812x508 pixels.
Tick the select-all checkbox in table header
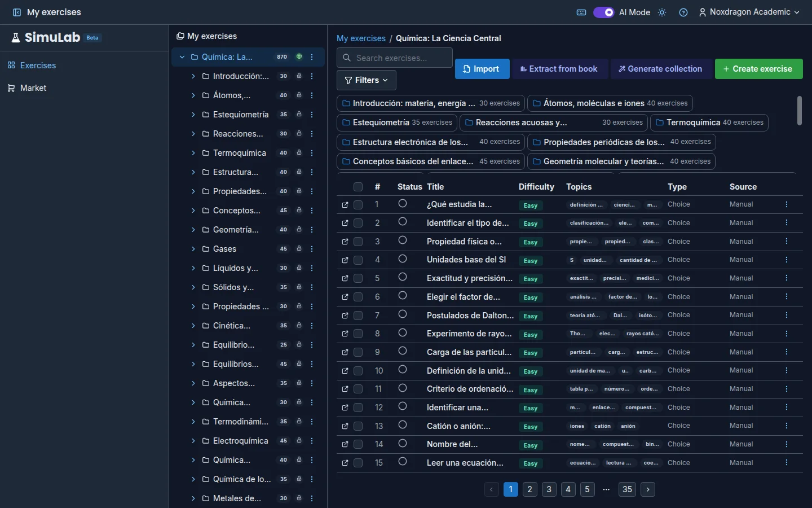coord(358,187)
